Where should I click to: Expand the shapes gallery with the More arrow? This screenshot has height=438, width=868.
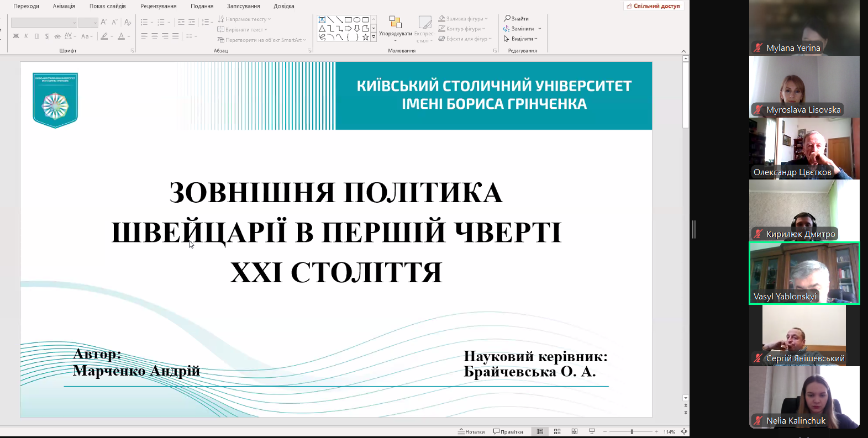[373, 37]
